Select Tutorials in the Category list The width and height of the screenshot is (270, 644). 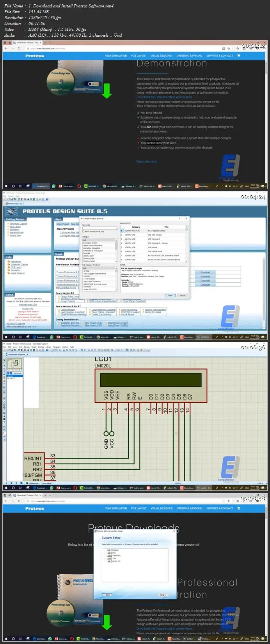87,253
